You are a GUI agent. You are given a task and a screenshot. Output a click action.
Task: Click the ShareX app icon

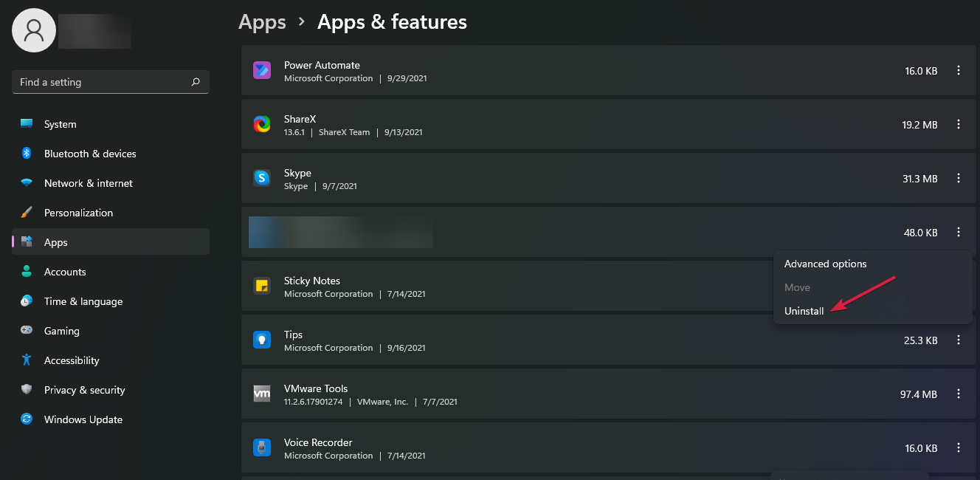coord(262,124)
